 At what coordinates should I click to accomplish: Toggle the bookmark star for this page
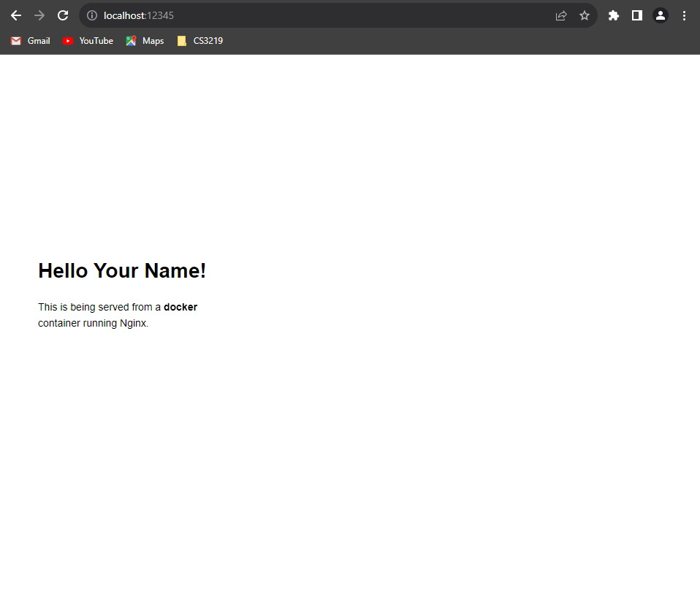click(584, 15)
